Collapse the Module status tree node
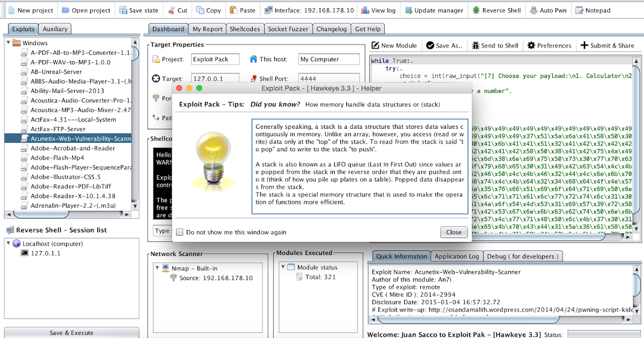 click(x=283, y=267)
